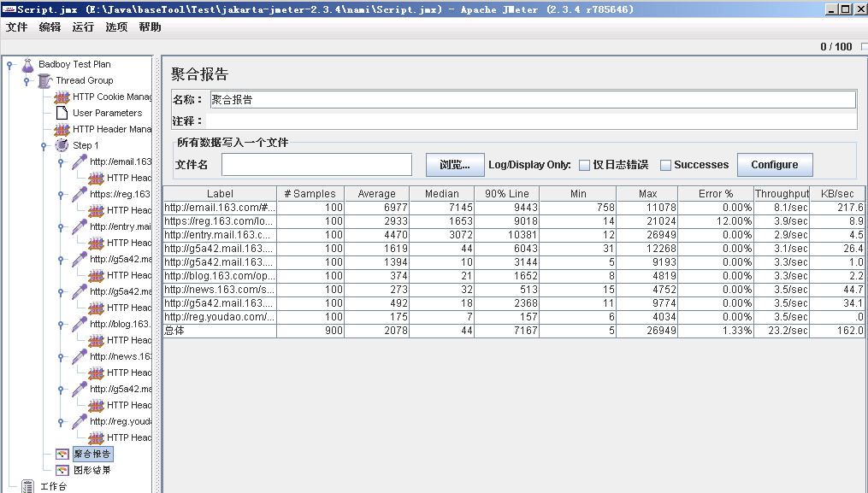Select the 聚合报告 report icon in tree
868x493 pixels.
(x=61, y=454)
